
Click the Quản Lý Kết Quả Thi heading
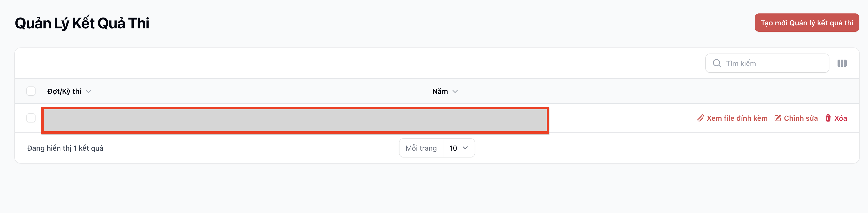tap(82, 23)
